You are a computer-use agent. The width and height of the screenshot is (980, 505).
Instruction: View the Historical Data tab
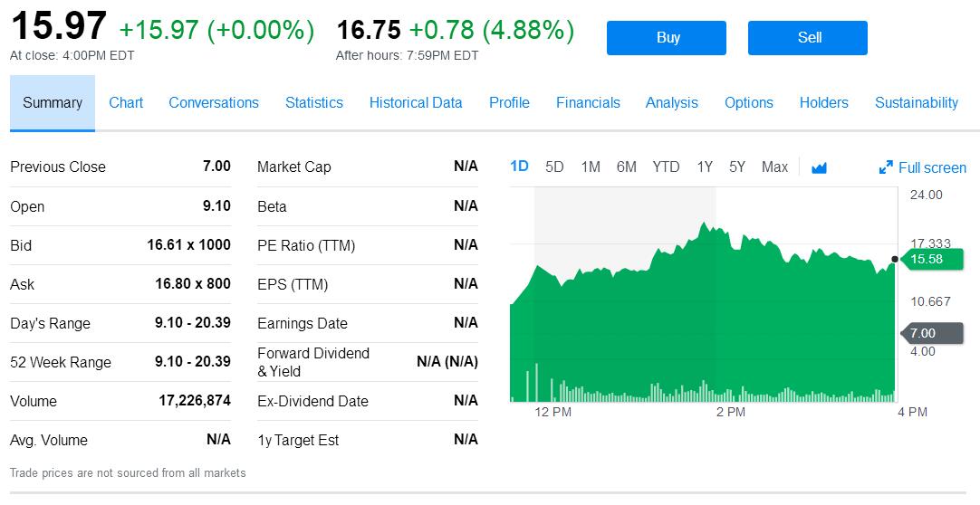pyautogui.click(x=416, y=102)
